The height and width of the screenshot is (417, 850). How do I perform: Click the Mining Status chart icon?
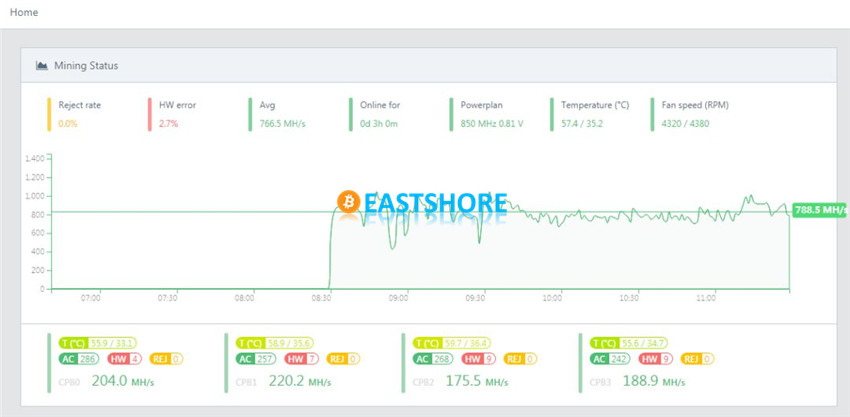(x=41, y=66)
